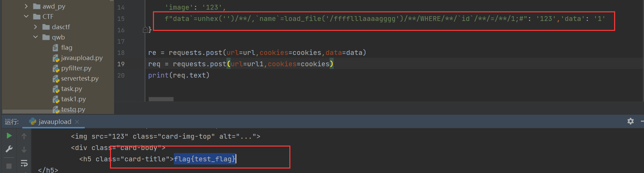Click the scroll down arrow in console toolbar
Viewport: 644px width, 173px height.
(24, 150)
